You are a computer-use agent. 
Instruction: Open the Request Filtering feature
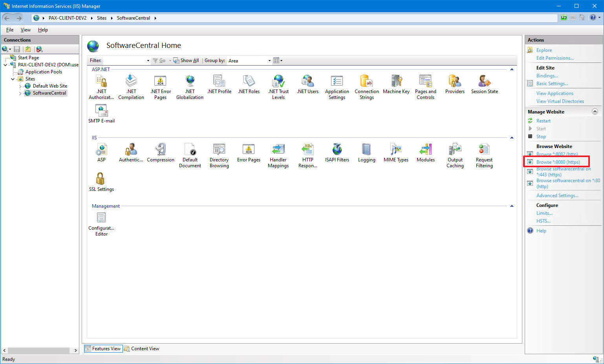pyautogui.click(x=484, y=155)
